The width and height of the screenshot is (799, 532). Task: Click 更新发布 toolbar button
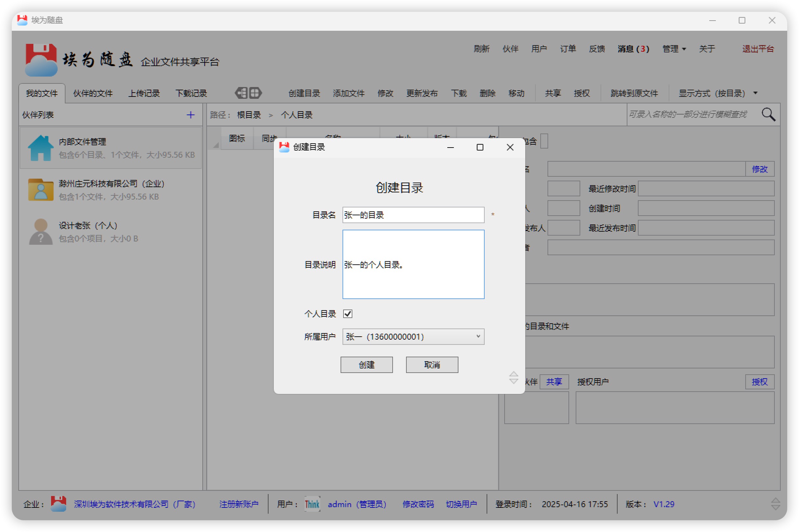coord(422,93)
